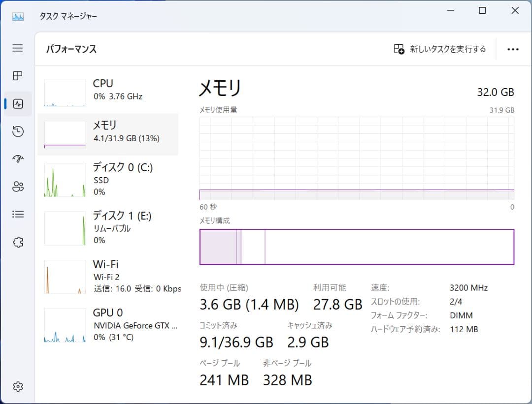The image size is (532, 404).
Task: Open the more options (...) menu
Action: (x=513, y=49)
